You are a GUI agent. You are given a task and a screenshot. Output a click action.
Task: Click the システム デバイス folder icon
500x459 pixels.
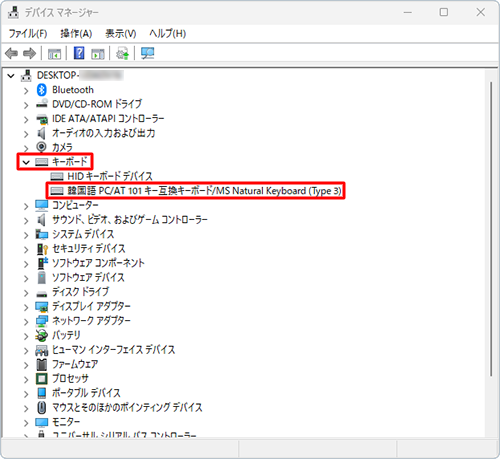coord(42,234)
